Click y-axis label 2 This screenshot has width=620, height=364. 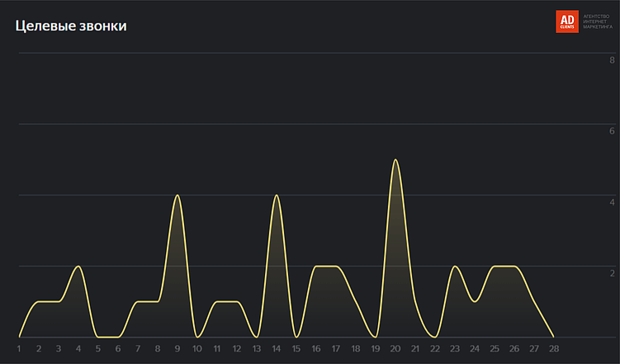click(x=612, y=273)
